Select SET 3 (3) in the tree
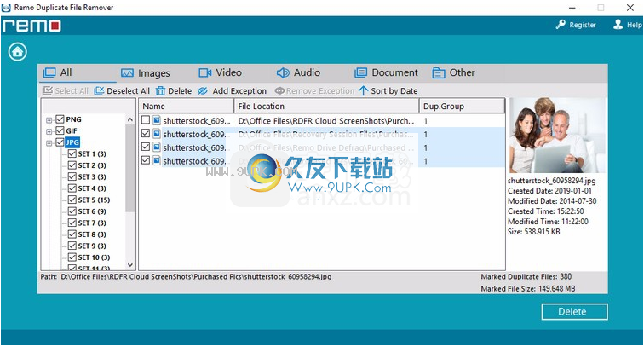 (92, 176)
